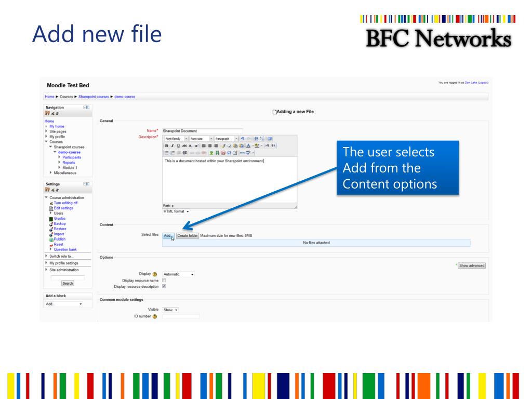Insert numbered list in editor
Image resolution: width=532 pixels, height=399 pixels.
coord(172,153)
